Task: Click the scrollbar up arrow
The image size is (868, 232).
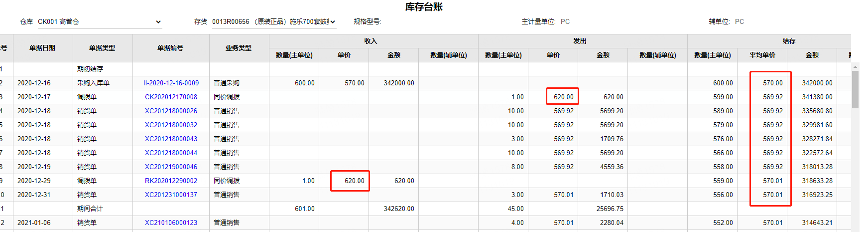Action: pyautogui.click(x=856, y=66)
